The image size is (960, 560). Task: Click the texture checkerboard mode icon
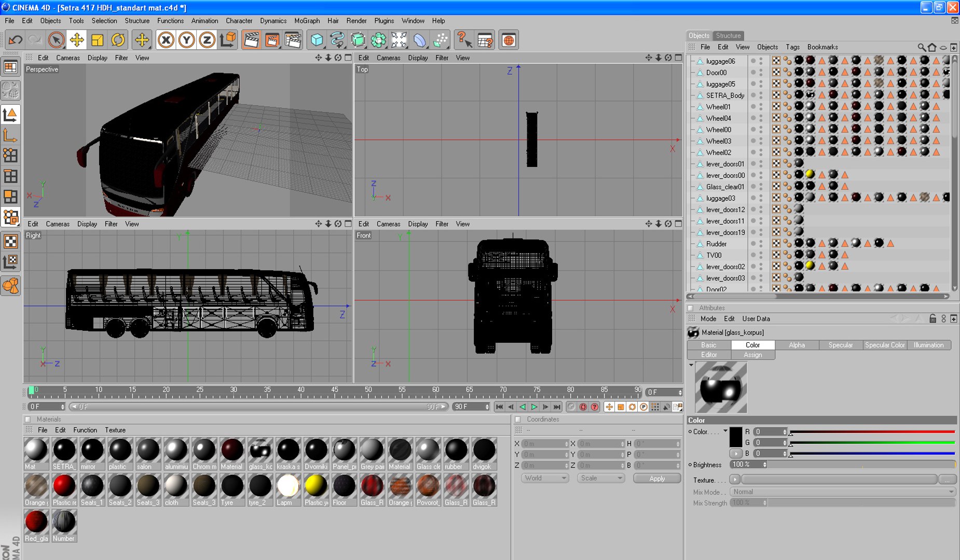(10, 241)
